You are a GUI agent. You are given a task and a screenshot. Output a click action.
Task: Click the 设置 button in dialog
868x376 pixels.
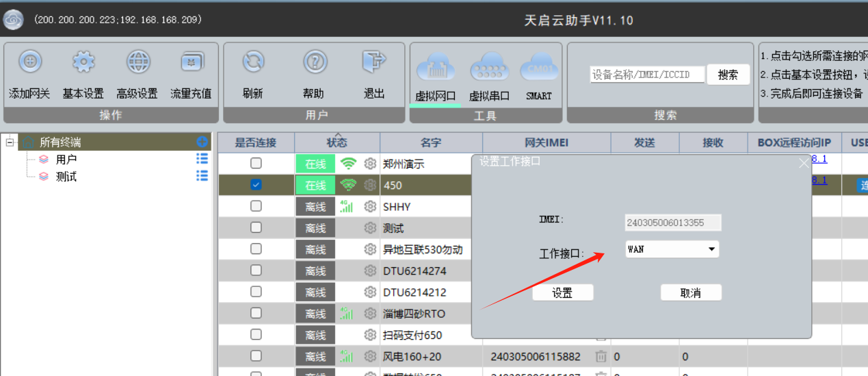(x=563, y=292)
